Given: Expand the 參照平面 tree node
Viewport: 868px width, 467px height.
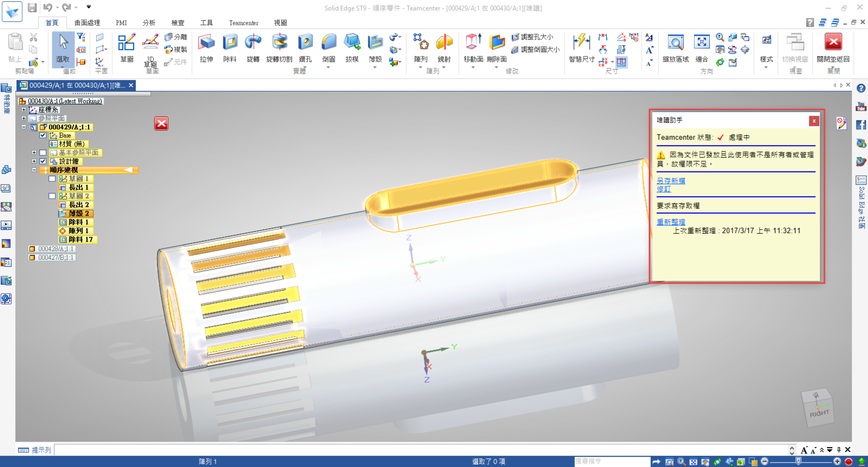Looking at the screenshot, I should pos(24,118).
